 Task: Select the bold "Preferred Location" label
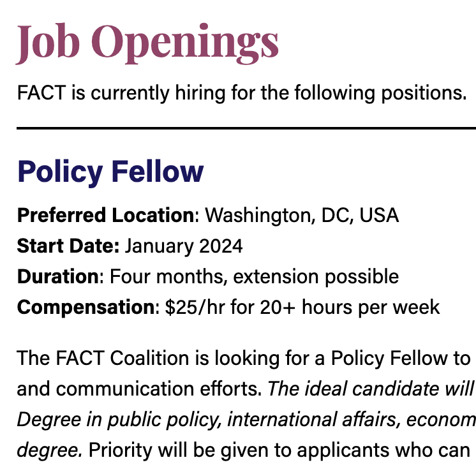tap(106, 215)
